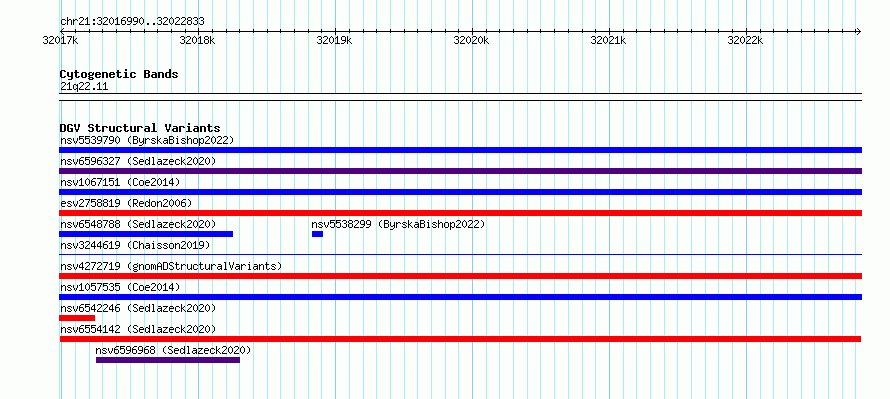Viewport: 890px width, 399px height.
Task: Click the 32020k ruler tick label
Action: [x=472, y=41]
